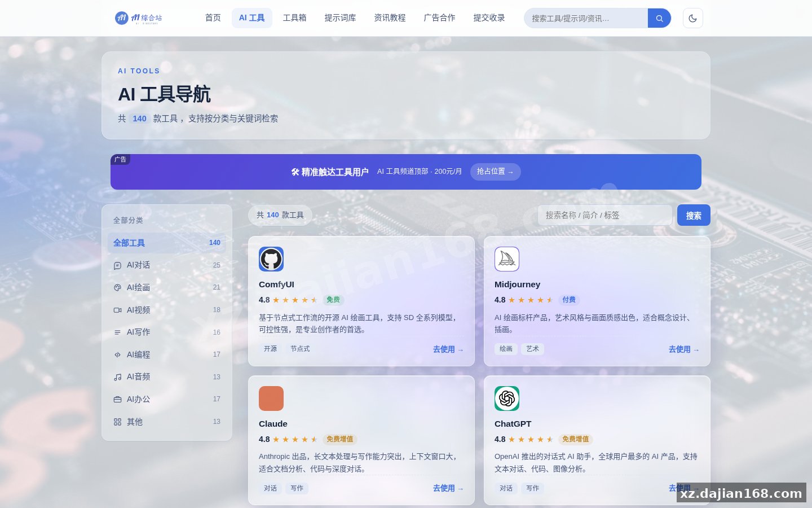Select the AI编程 category row
812x508 pixels.
point(167,354)
